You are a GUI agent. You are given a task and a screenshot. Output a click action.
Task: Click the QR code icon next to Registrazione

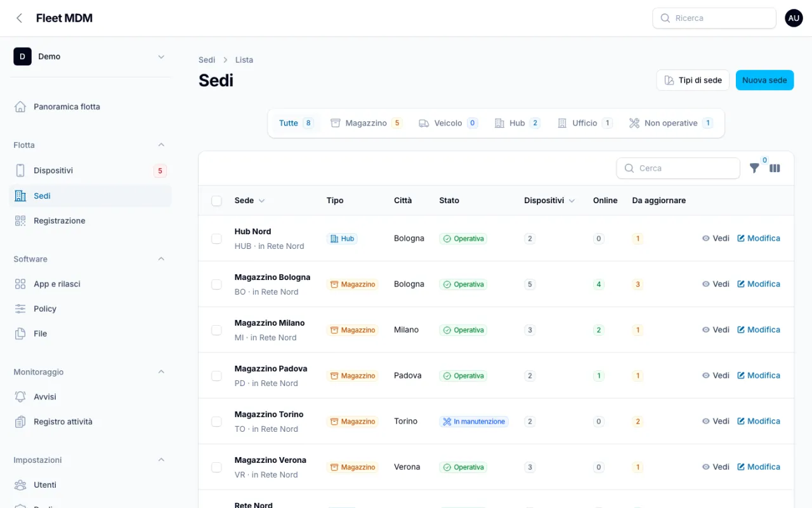(20, 221)
